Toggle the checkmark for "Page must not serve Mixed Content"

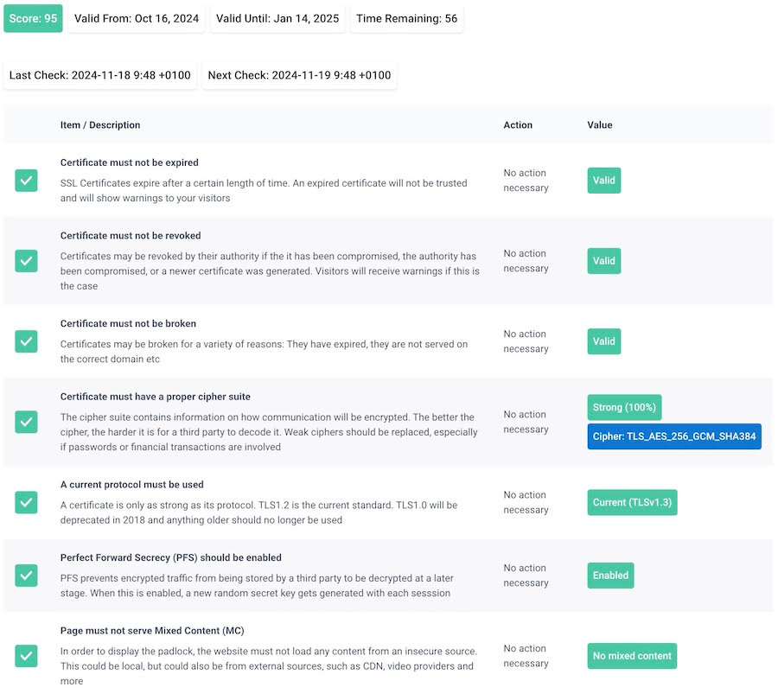[x=26, y=657]
